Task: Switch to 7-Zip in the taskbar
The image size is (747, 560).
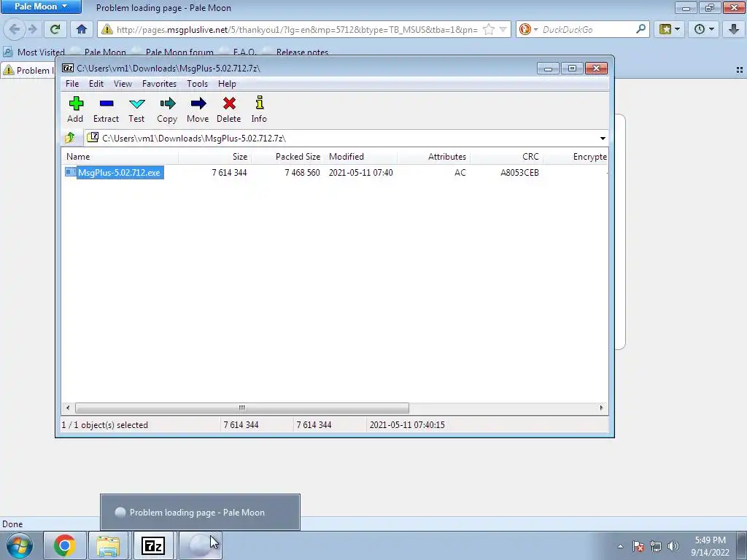Action: (153, 545)
